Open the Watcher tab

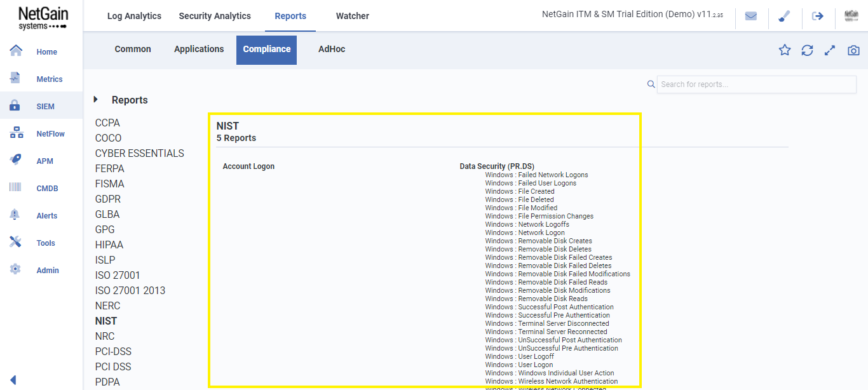coord(353,16)
